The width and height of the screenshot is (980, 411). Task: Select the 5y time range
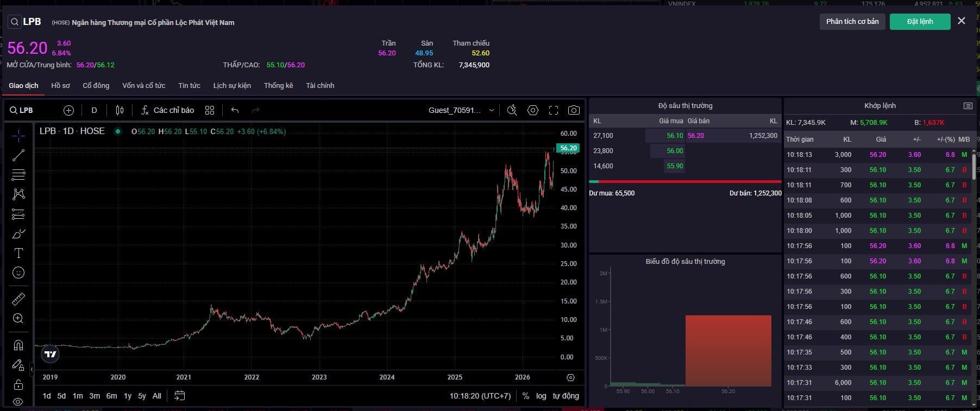[142, 396]
